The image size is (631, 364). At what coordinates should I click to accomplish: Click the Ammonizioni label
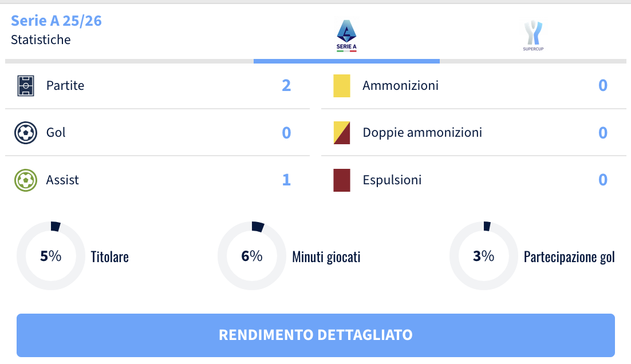click(x=400, y=86)
